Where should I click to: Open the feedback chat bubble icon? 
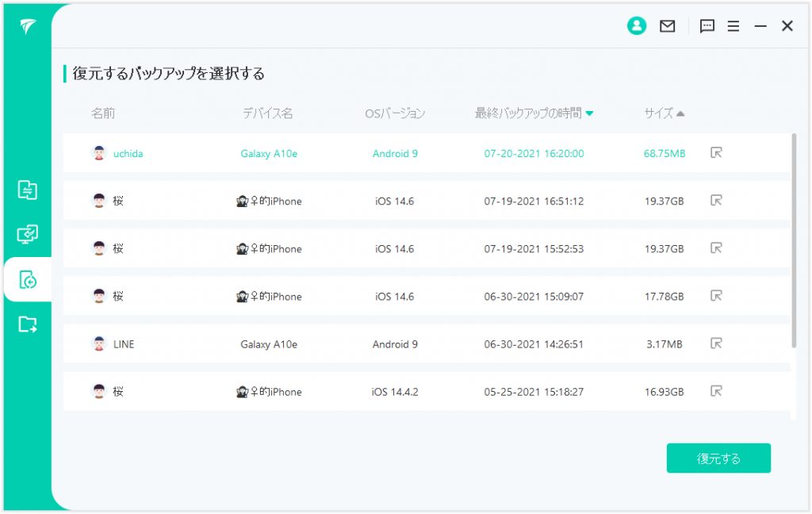707,26
